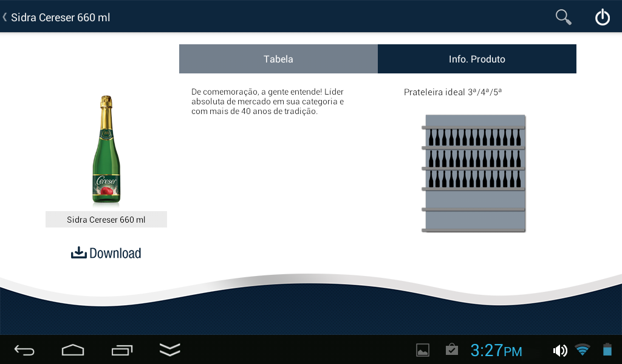
Task: Select the Sidra Cereser 660 ml label
Action: pyautogui.click(x=106, y=220)
